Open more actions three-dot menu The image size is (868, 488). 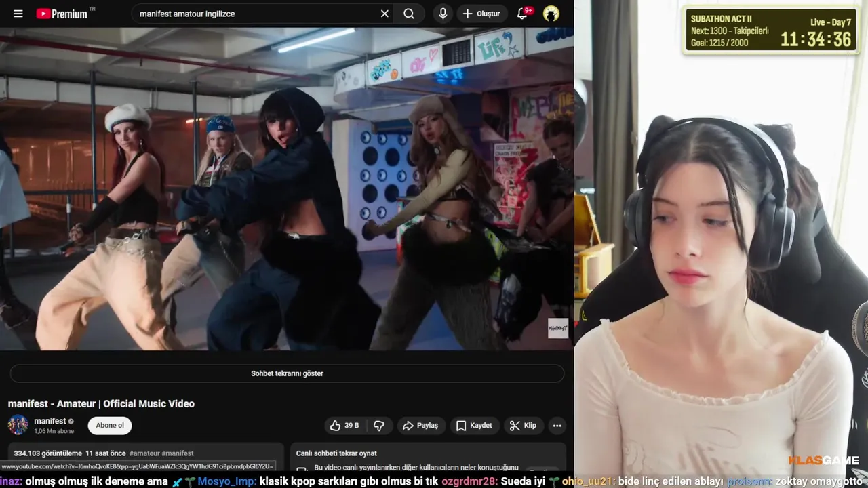pyautogui.click(x=557, y=426)
